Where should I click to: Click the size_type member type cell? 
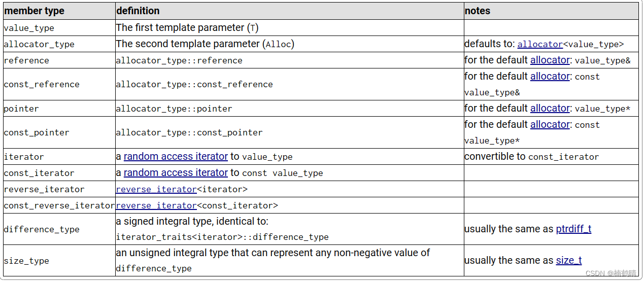[26, 261]
